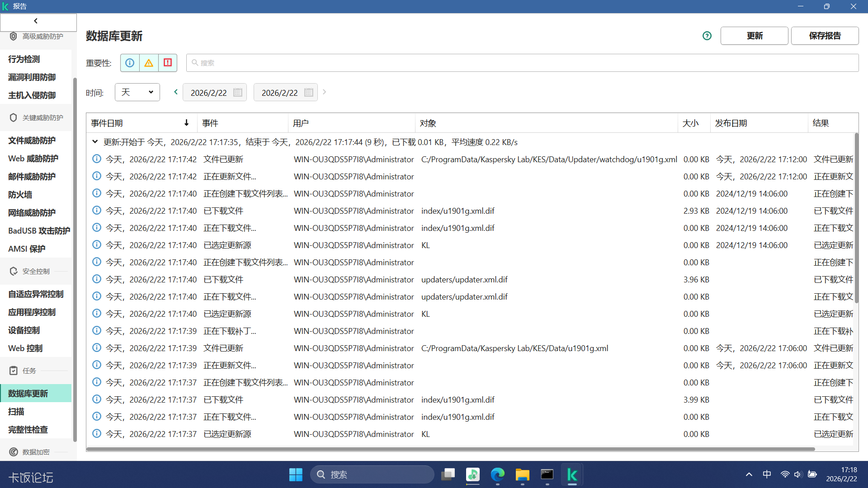Toggle the informational importance filter
The width and height of the screenshot is (868, 488).
[x=130, y=63]
